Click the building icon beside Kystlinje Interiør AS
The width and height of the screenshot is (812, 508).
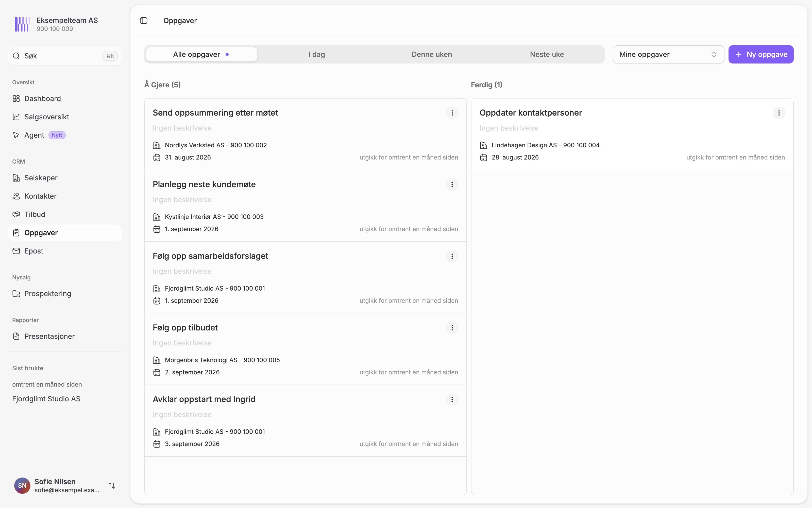click(x=157, y=217)
